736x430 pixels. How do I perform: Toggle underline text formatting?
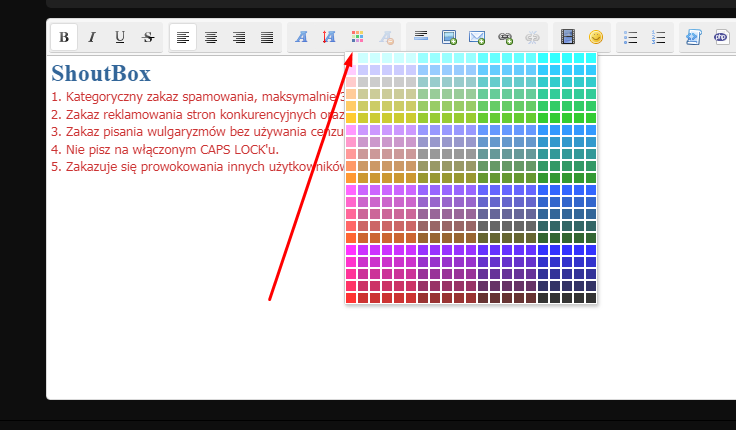tap(120, 37)
